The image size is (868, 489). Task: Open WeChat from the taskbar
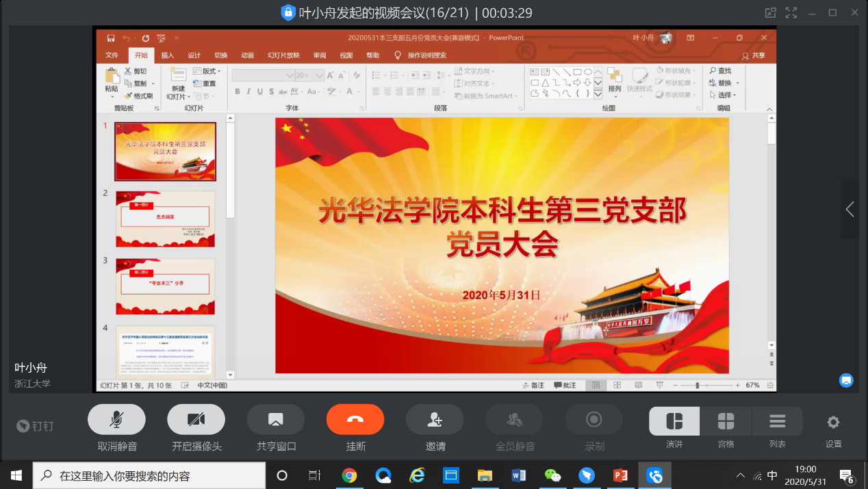coord(552,475)
